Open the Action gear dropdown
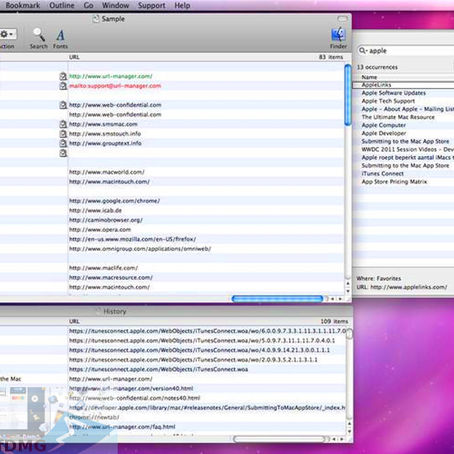The width and height of the screenshot is (454, 454). (x=7, y=34)
